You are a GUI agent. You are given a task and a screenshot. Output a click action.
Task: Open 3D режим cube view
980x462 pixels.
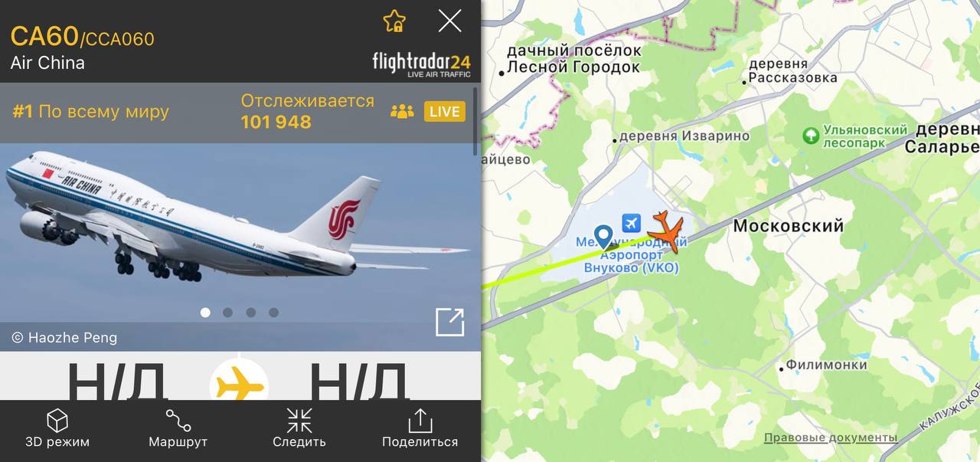57,428
